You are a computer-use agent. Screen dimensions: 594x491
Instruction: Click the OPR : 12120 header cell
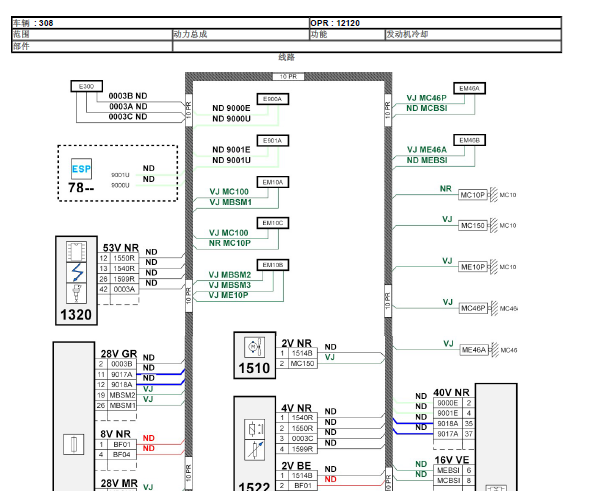tap(435, 23)
